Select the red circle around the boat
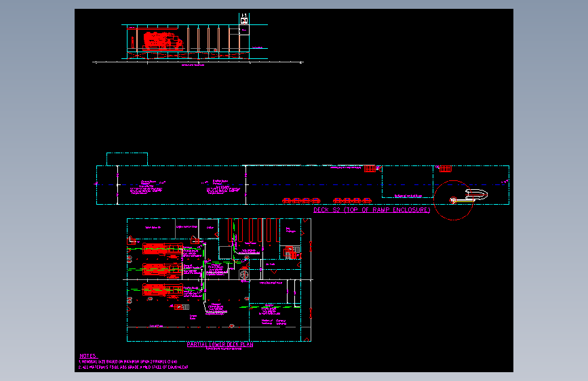Image resolution: width=588 pixels, height=381 pixels. point(453,200)
